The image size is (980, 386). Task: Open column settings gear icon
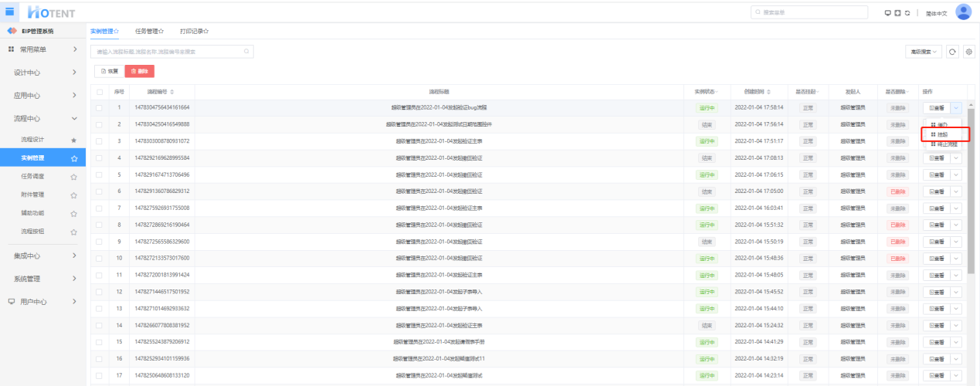tap(968, 51)
